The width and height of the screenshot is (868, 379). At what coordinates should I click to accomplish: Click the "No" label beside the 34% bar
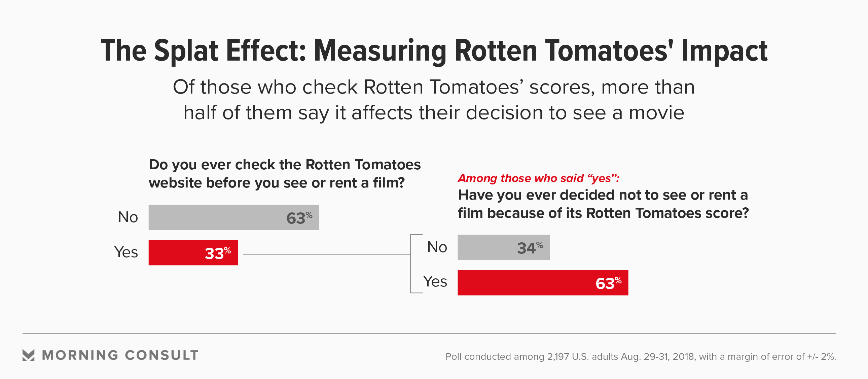[437, 247]
